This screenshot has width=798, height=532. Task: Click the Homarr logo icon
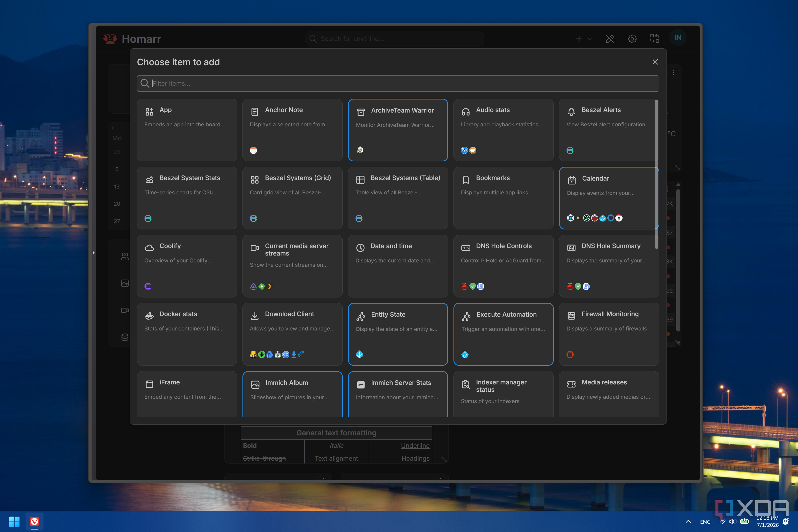pos(110,39)
